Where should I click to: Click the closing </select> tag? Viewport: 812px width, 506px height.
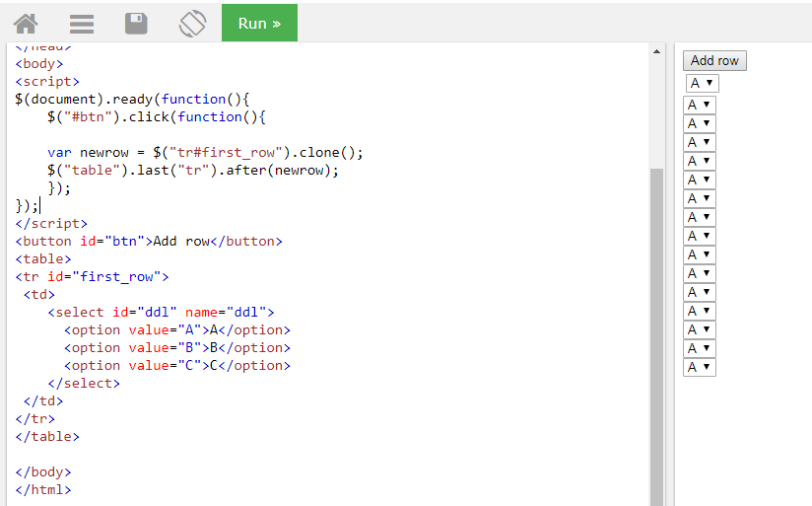(x=84, y=383)
